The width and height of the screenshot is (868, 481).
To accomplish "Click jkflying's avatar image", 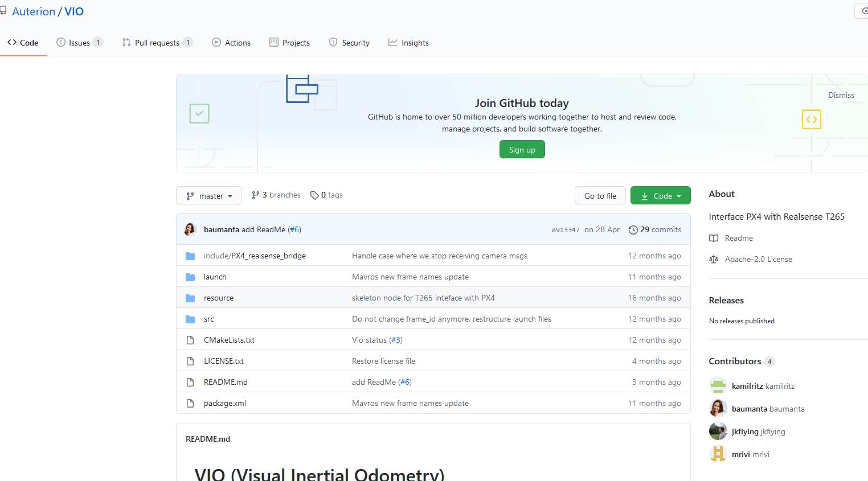I will pyautogui.click(x=718, y=431).
